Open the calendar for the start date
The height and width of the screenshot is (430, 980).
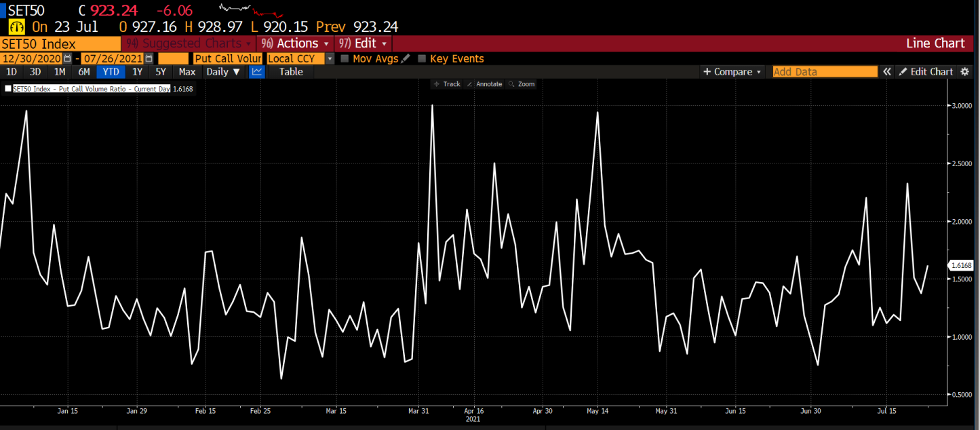point(66,58)
